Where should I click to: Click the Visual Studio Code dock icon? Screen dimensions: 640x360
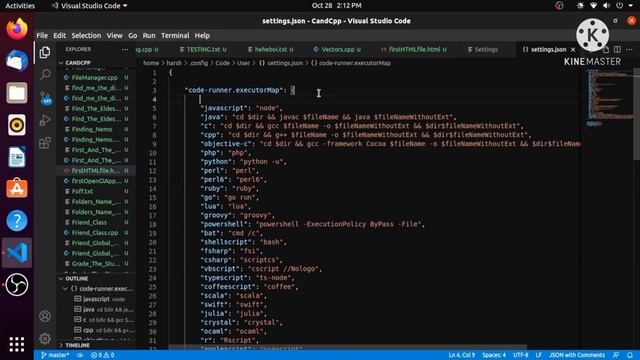[x=17, y=253]
